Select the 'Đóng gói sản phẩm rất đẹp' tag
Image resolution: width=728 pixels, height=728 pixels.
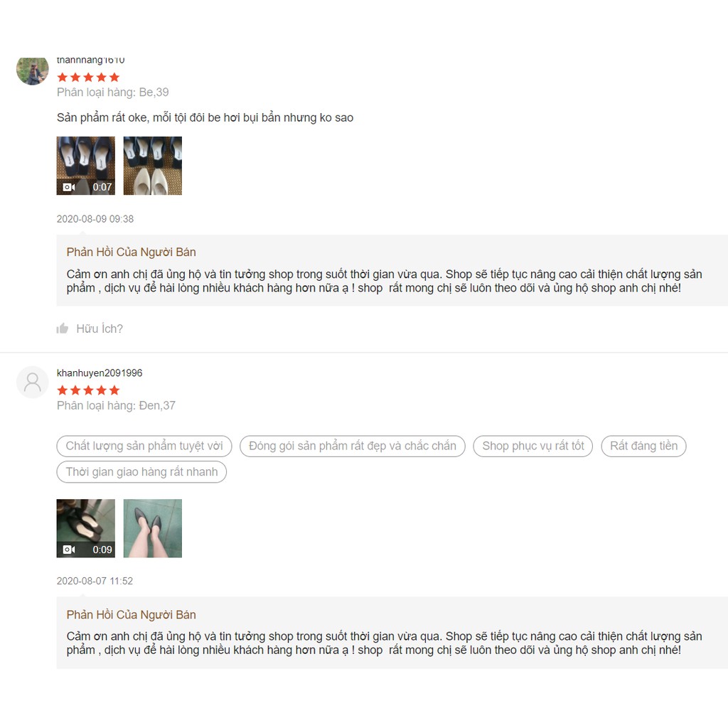pos(353,446)
